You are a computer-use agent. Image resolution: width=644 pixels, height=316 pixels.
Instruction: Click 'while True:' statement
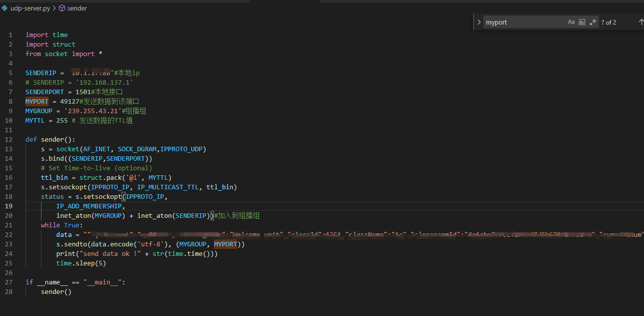(62, 225)
